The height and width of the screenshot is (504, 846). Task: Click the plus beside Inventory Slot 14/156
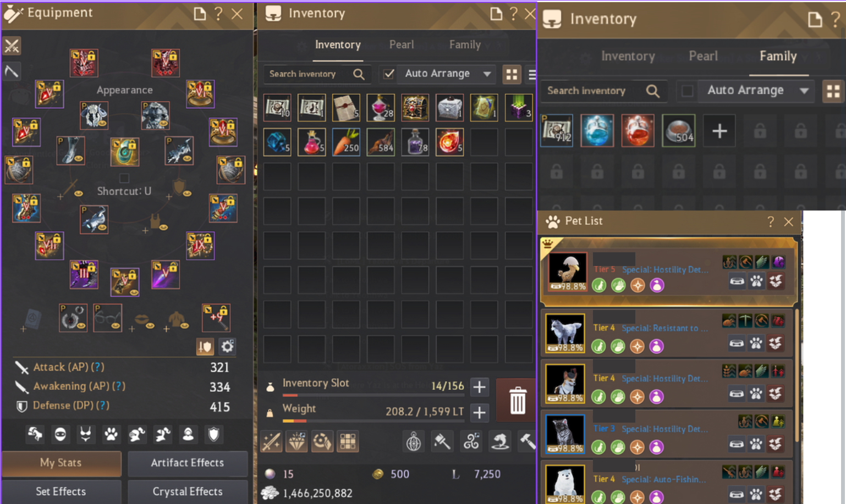point(479,386)
